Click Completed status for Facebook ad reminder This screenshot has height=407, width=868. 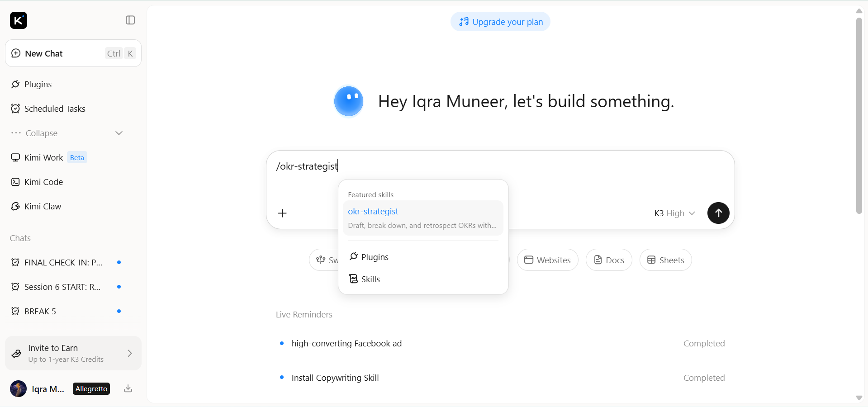tap(704, 344)
